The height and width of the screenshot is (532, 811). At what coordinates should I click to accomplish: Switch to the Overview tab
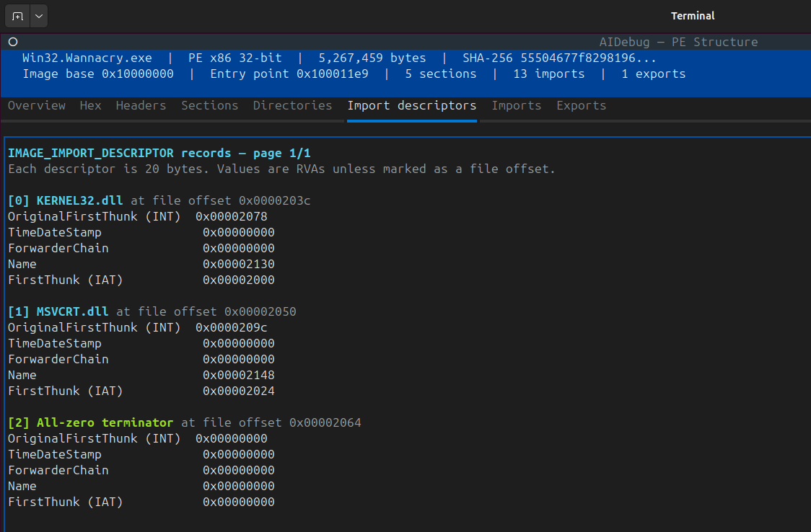[x=37, y=105]
